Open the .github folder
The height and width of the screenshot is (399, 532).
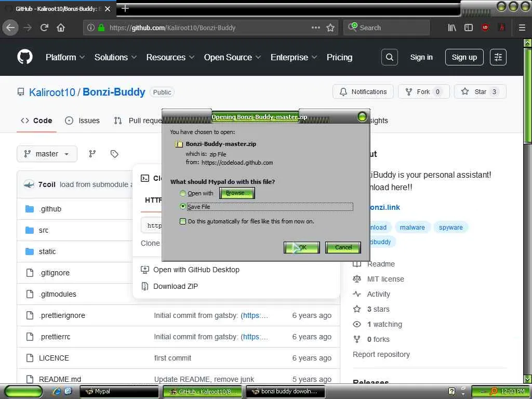50,209
